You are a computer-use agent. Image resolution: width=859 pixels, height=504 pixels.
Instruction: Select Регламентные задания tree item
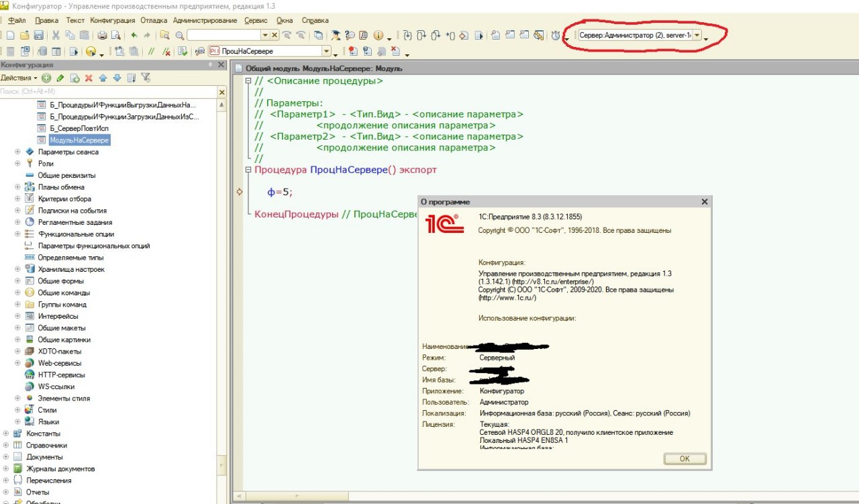point(75,222)
